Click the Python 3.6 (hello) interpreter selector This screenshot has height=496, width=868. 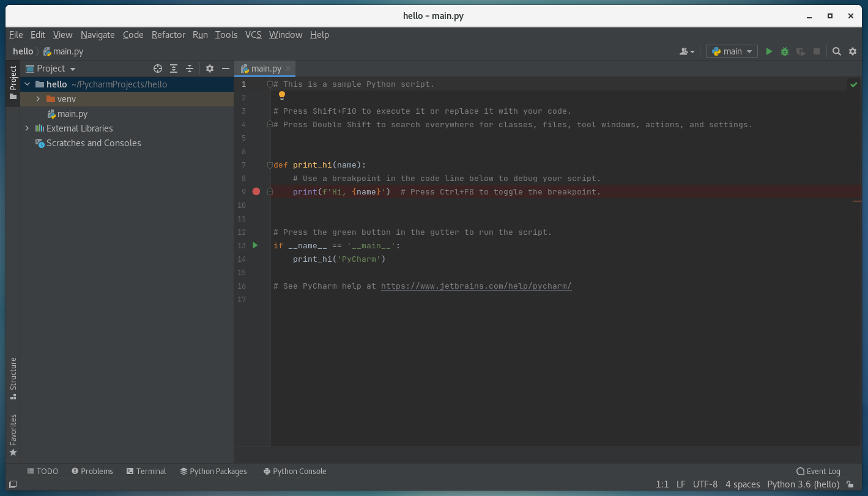tap(803, 484)
